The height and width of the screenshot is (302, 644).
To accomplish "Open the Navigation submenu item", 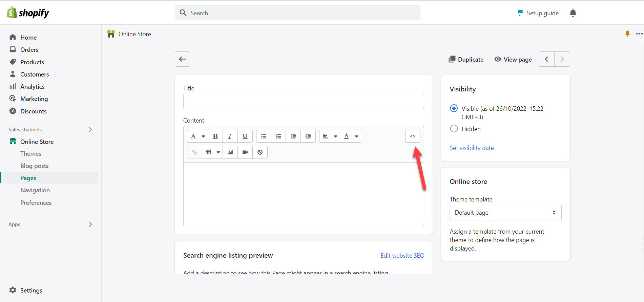I will (35, 190).
